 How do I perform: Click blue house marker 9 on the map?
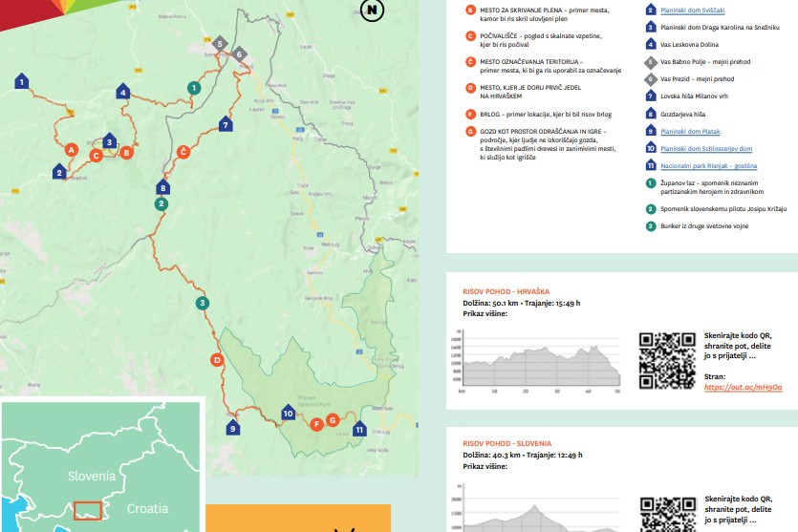[232, 429]
